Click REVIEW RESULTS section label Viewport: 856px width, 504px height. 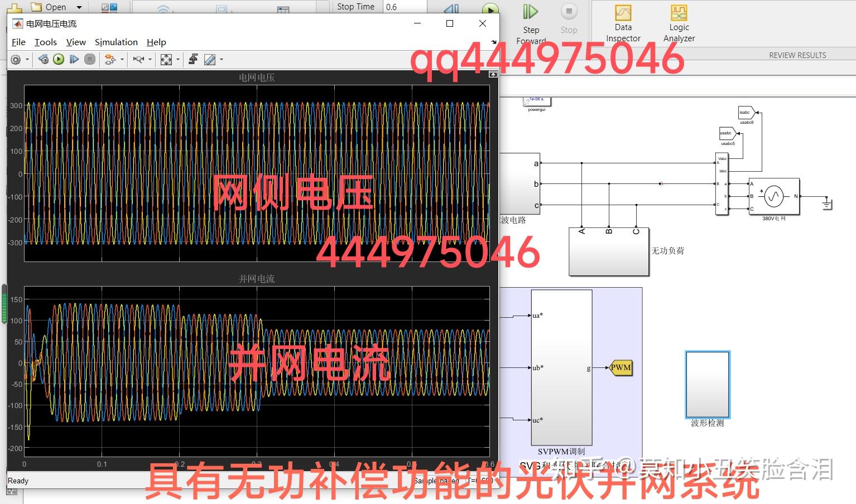[797, 55]
